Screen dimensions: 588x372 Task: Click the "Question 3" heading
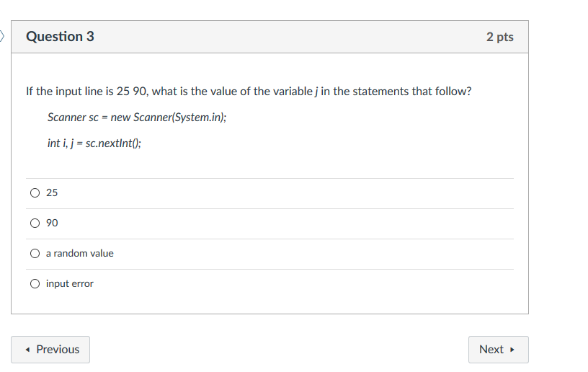pos(60,37)
